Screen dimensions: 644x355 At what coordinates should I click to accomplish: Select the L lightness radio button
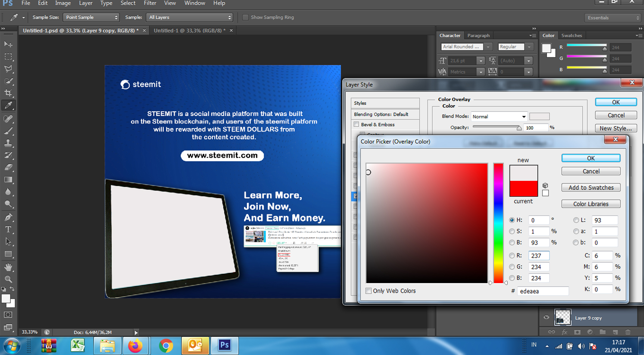click(x=576, y=220)
